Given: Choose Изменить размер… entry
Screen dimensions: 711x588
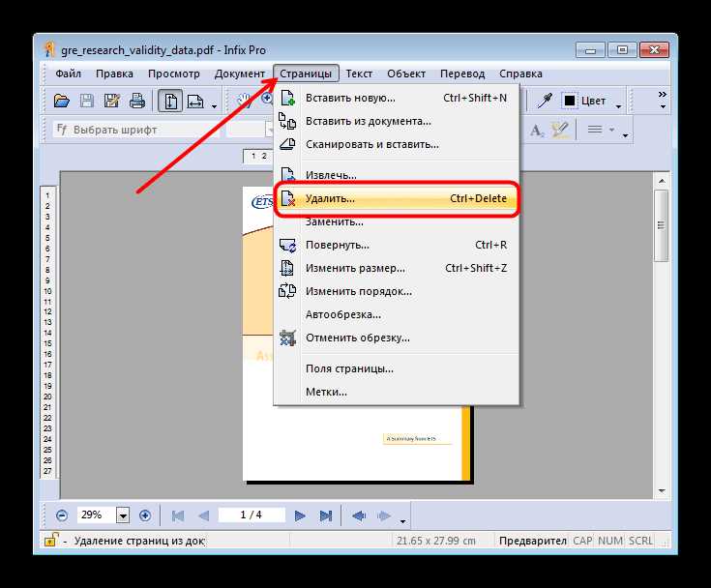Looking at the screenshot, I should tap(397, 268).
